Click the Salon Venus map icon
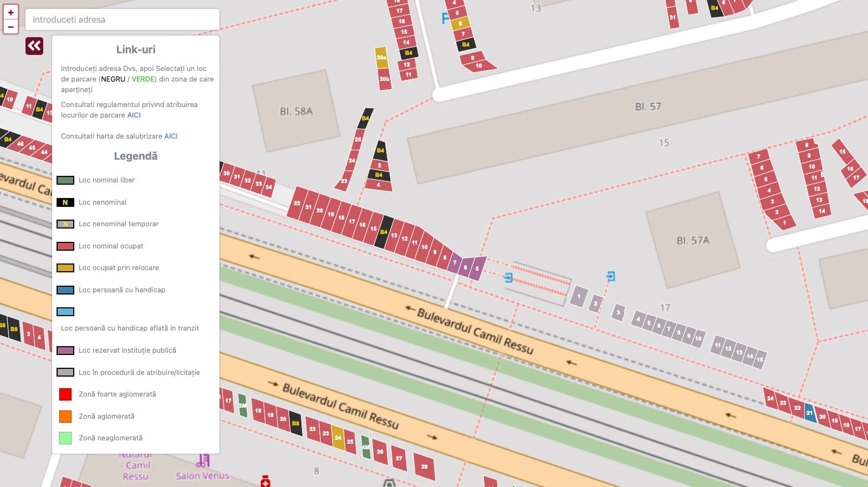The width and height of the screenshot is (868, 487). (203, 460)
